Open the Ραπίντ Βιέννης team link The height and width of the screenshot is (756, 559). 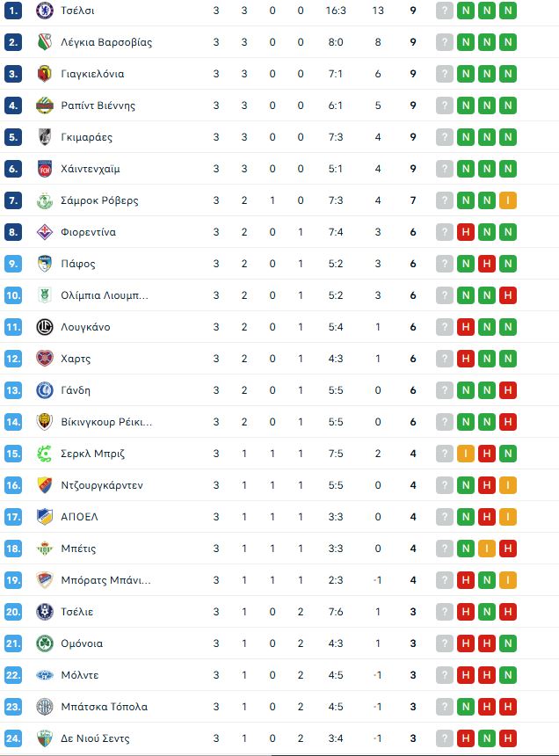tap(98, 105)
